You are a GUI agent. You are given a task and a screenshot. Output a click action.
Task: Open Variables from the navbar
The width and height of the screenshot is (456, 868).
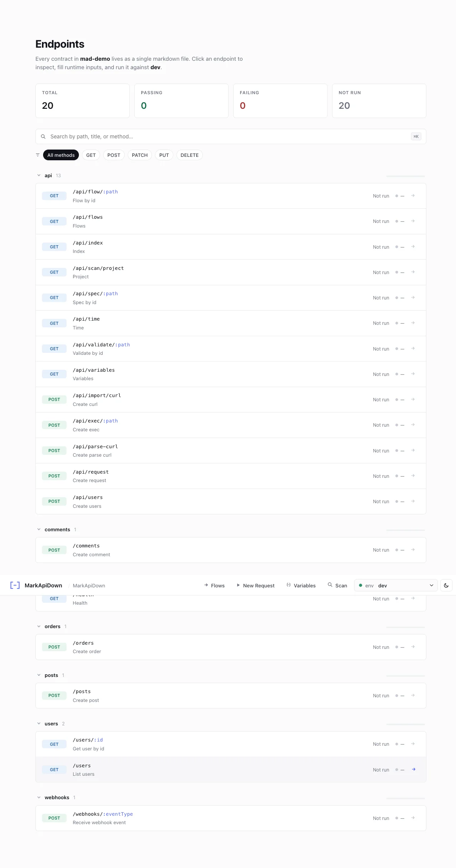click(x=301, y=585)
